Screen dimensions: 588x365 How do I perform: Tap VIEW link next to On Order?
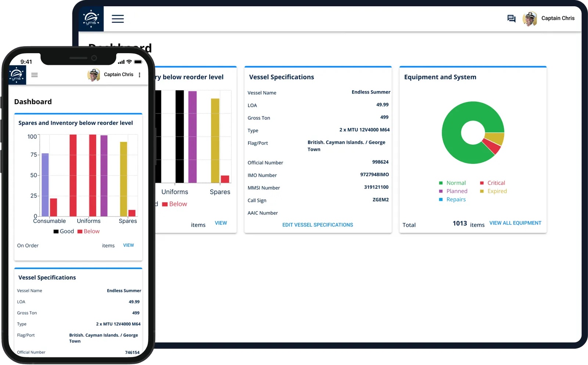click(x=128, y=245)
